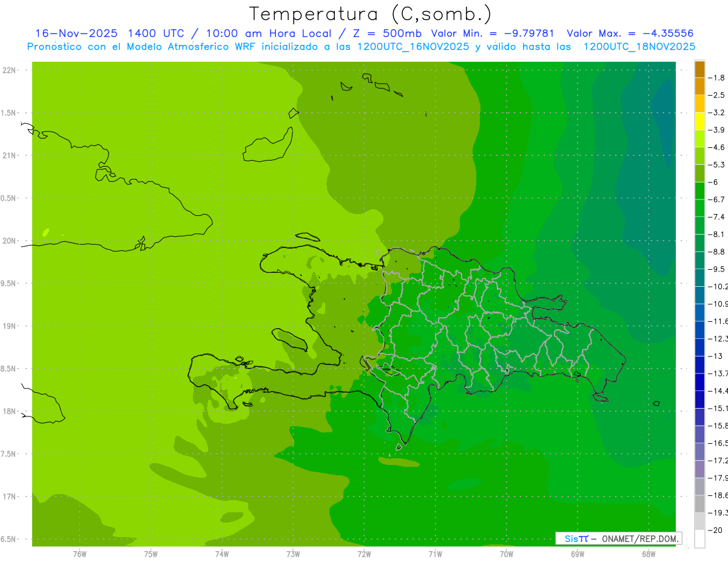
Task: Select the teal swatch between -9.5 and -10.2
Action: 699,278
